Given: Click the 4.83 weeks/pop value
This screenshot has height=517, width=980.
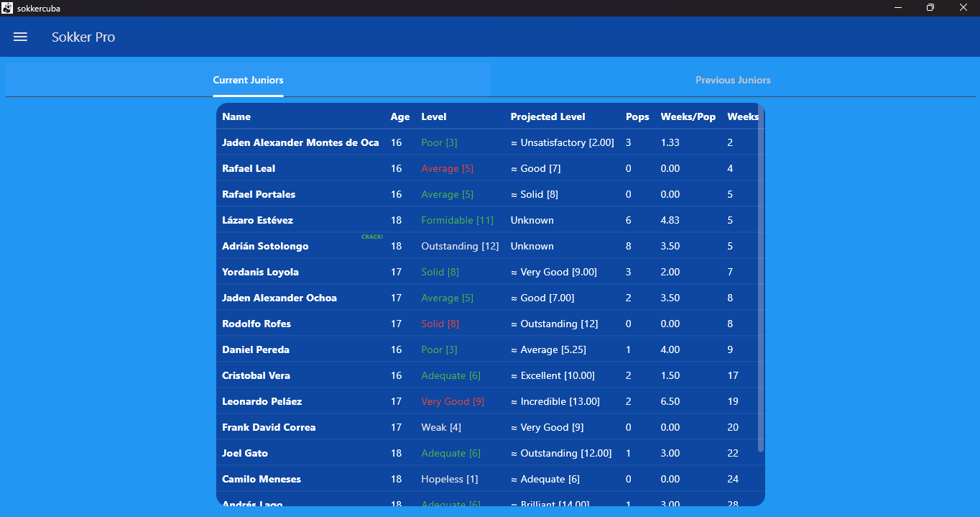Looking at the screenshot, I should pos(670,220).
